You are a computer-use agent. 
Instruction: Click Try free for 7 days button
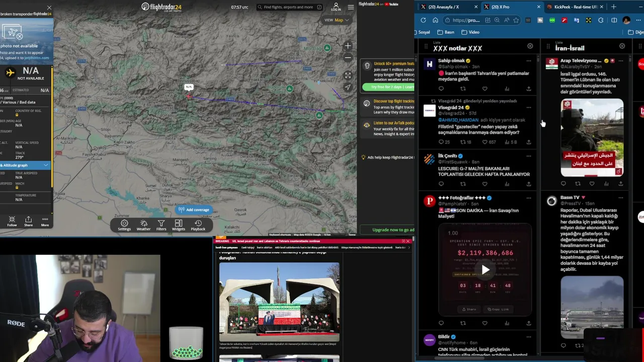tap(388, 87)
